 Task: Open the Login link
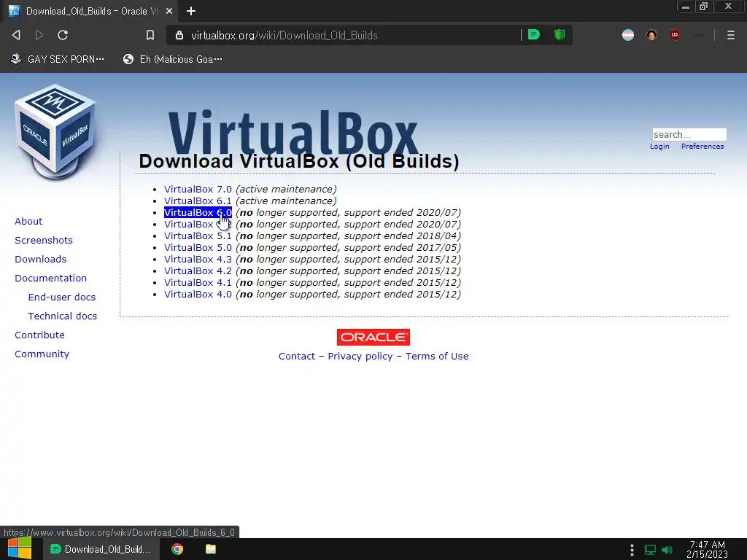[x=659, y=146]
